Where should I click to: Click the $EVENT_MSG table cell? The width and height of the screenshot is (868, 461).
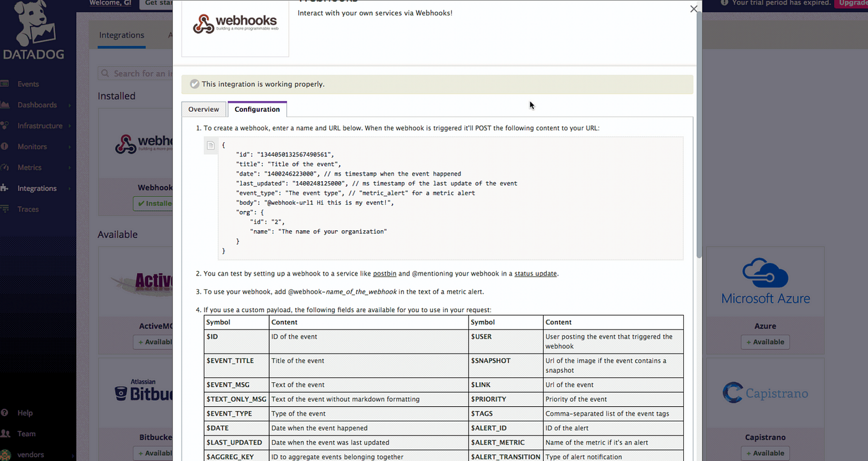pyautogui.click(x=236, y=385)
